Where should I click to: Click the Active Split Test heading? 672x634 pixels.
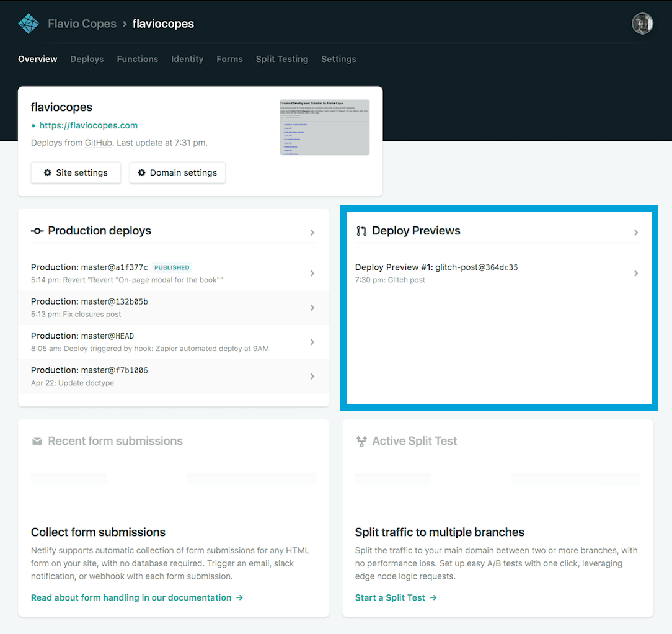(415, 441)
